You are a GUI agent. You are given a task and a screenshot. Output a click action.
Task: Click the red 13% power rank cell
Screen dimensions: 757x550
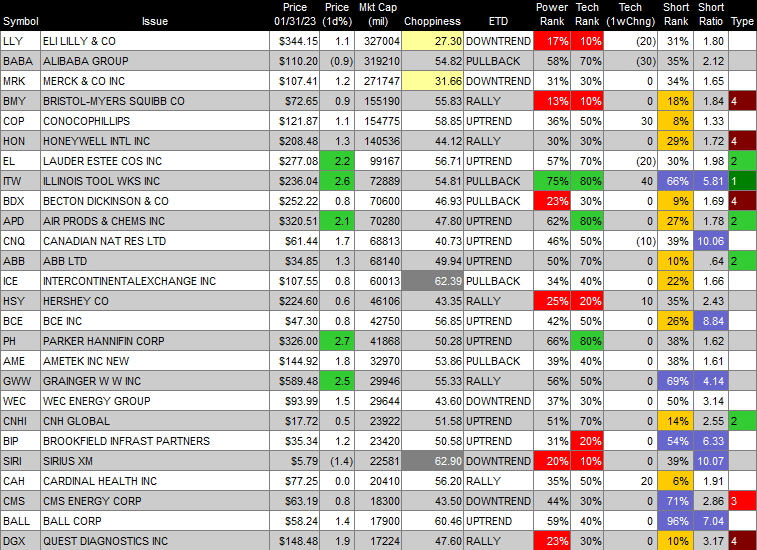click(x=552, y=101)
